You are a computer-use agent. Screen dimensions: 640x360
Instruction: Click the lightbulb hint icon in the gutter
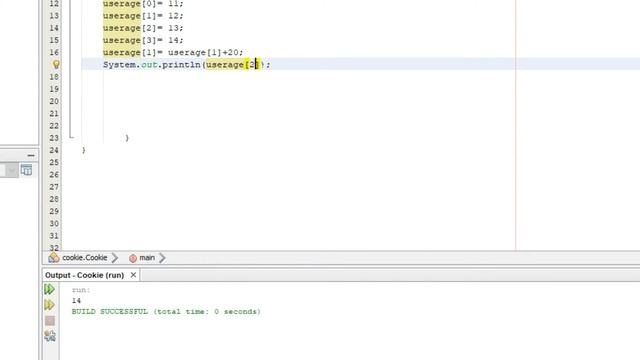tap(56, 64)
